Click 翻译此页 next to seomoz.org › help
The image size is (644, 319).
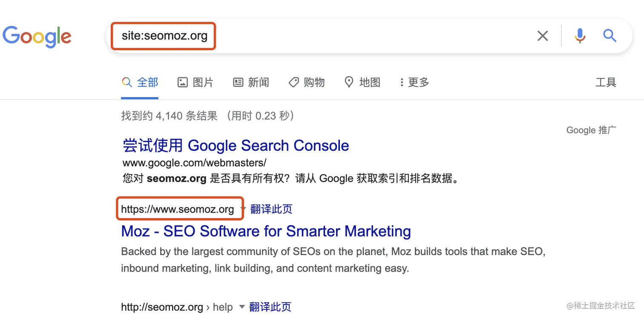(270, 307)
